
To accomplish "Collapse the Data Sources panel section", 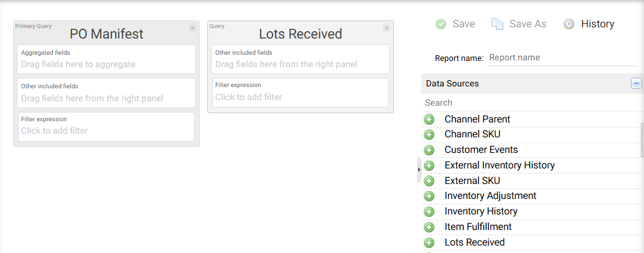I will pos(636,83).
